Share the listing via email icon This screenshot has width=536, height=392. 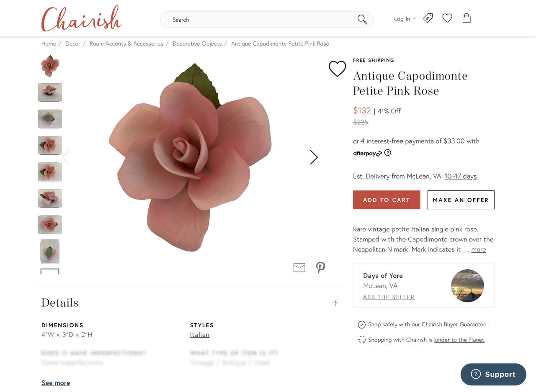[x=299, y=267]
